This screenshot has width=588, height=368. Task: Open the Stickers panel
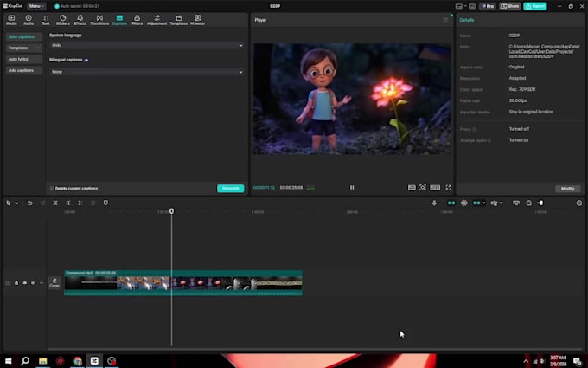click(62, 20)
